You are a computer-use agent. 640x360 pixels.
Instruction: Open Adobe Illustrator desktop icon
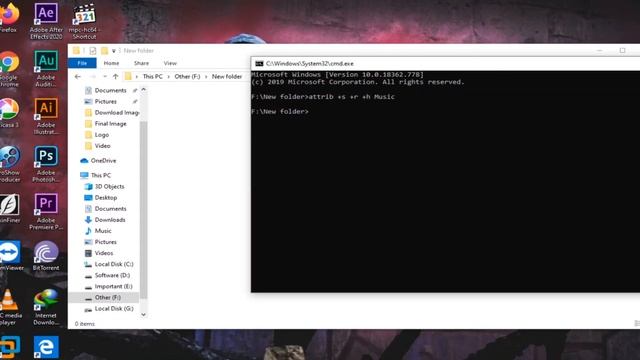tap(46, 116)
